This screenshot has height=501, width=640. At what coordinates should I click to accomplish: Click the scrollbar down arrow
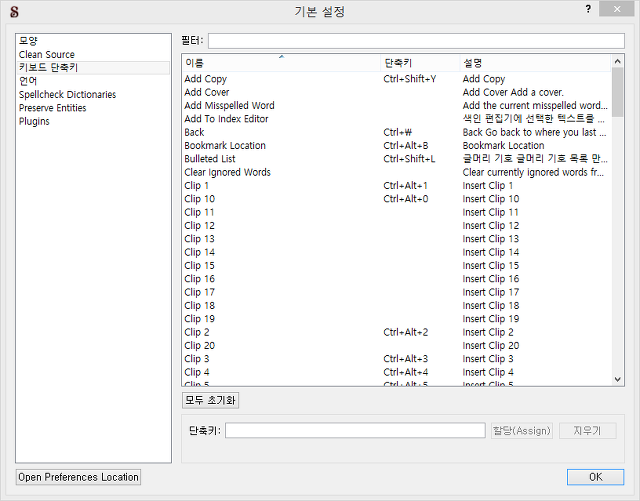coord(618,379)
